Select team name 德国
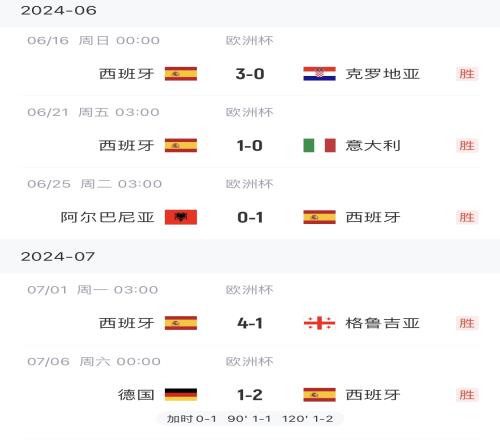500x440 pixels. pos(136,395)
